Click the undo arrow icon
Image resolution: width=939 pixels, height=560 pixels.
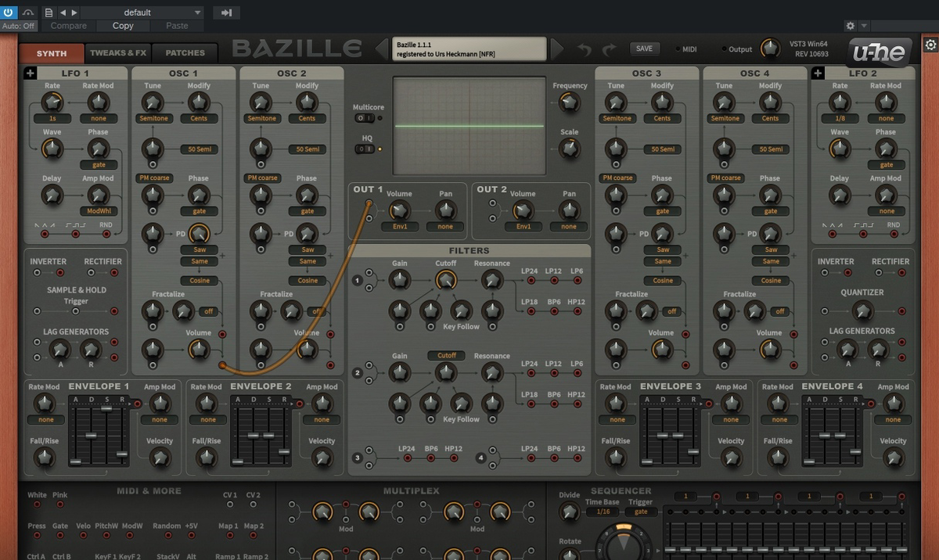click(585, 49)
